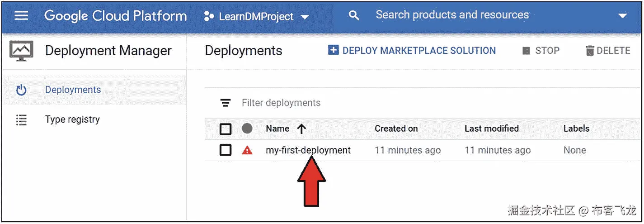Click Deploy Marketplace Solution button

[x=412, y=51]
